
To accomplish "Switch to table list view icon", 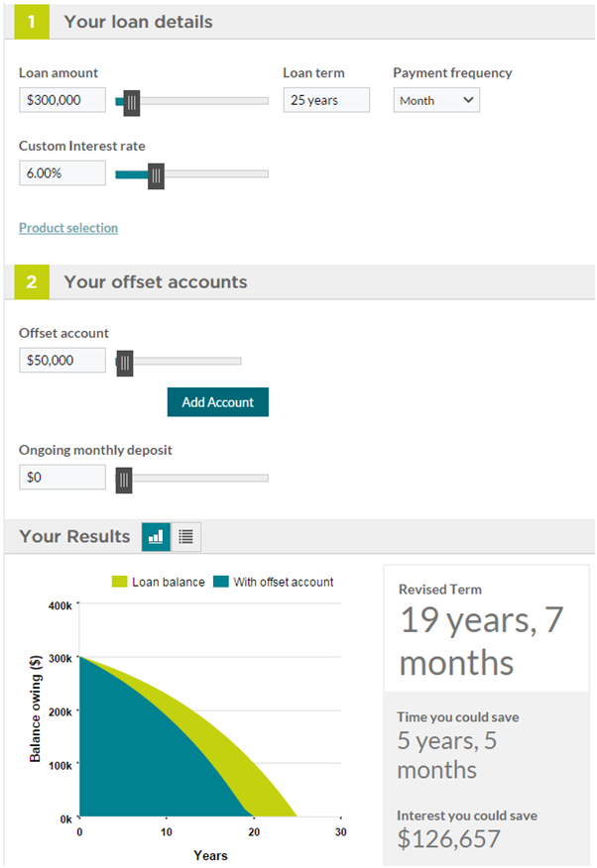I will (186, 536).
